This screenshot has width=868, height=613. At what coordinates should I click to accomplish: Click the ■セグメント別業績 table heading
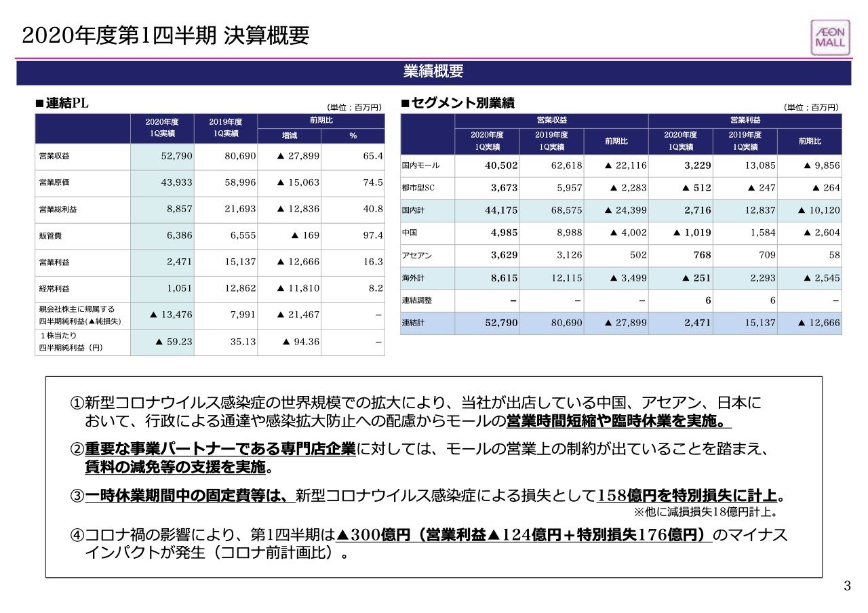[457, 103]
